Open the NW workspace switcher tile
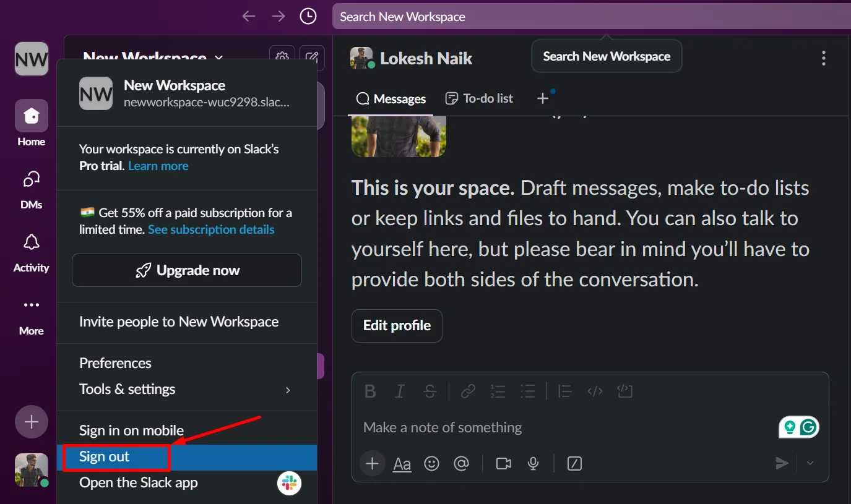Viewport: 851px width, 504px height. pos(32,59)
